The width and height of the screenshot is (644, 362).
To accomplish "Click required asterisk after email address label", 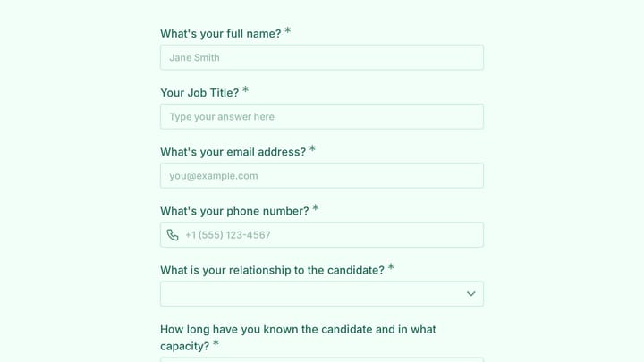I will [x=312, y=148].
